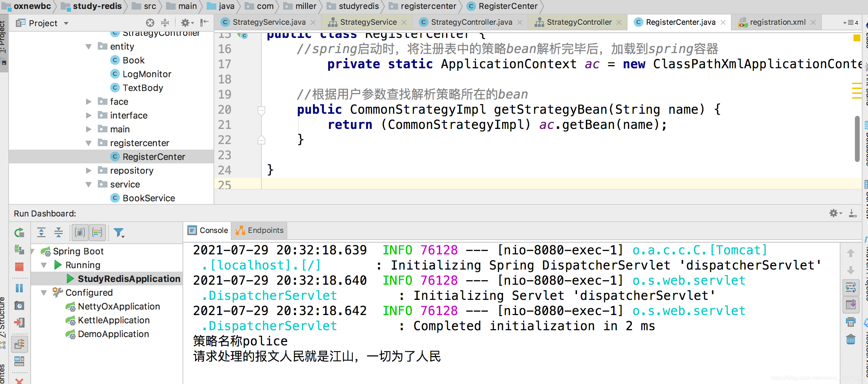Pause program with the pause icon

point(19,288)
